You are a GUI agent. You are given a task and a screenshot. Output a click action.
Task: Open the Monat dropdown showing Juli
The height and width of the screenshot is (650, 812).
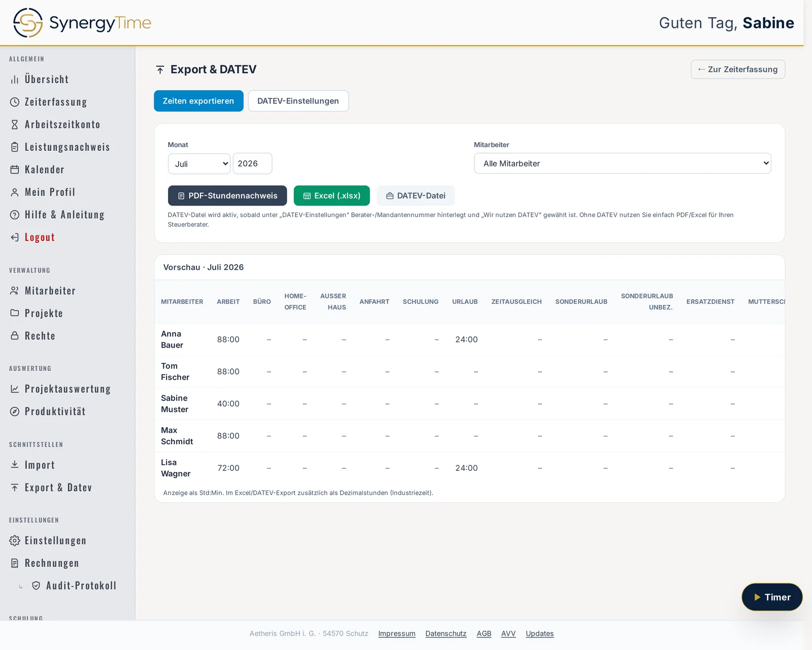[x=199, y=163]
